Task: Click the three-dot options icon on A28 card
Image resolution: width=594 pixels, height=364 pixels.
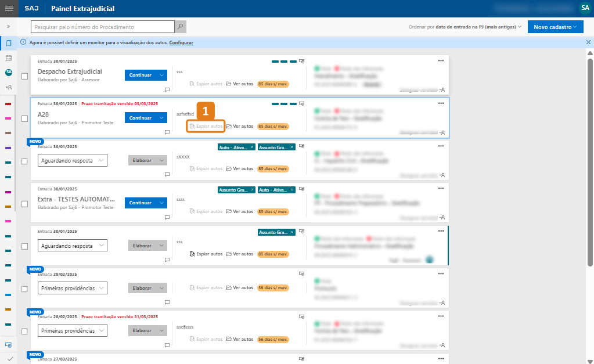Action: coord(441,104)
